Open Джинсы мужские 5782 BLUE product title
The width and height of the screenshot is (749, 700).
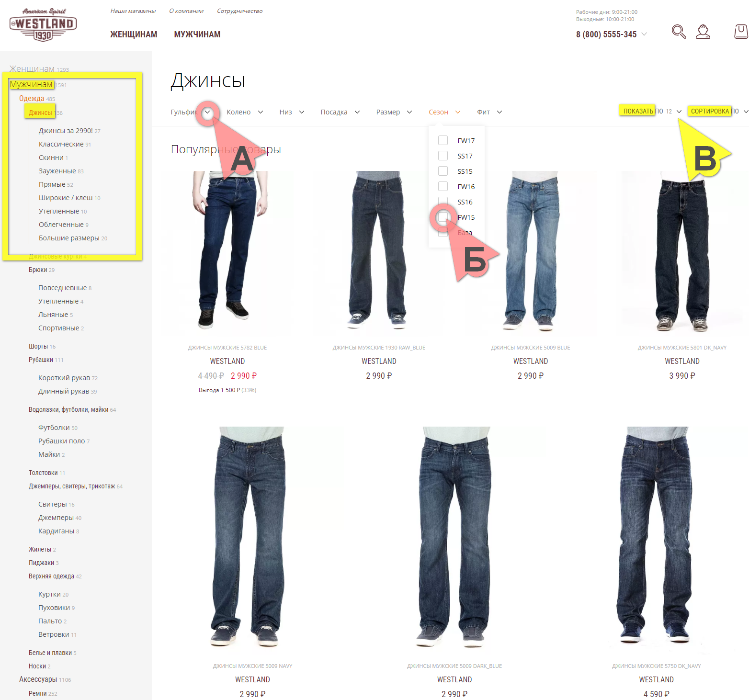click(227, 348)
